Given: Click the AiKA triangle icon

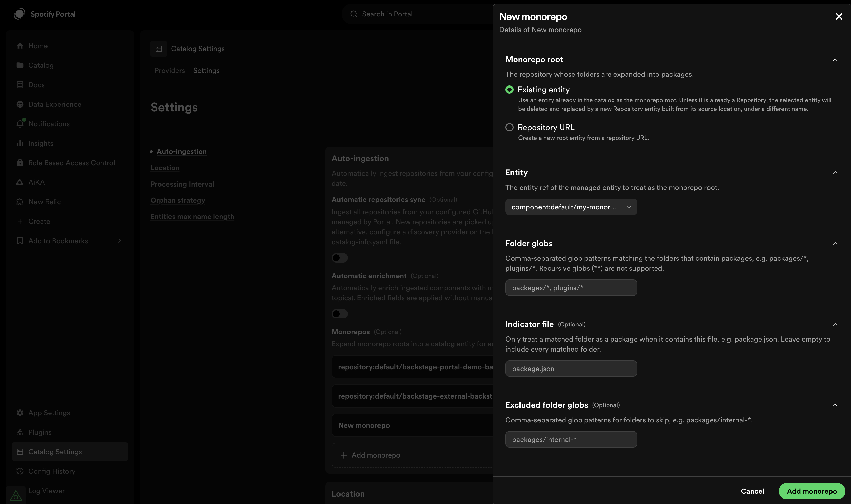Looking at the screenshot, I should (20, 182).
